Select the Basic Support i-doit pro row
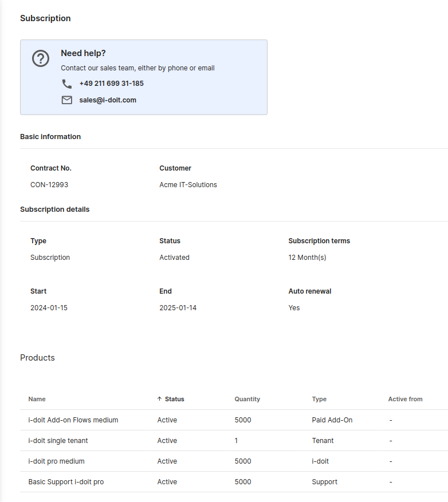Image resolution: width=448 pixels, height=502 pixels. pos(66,482)
